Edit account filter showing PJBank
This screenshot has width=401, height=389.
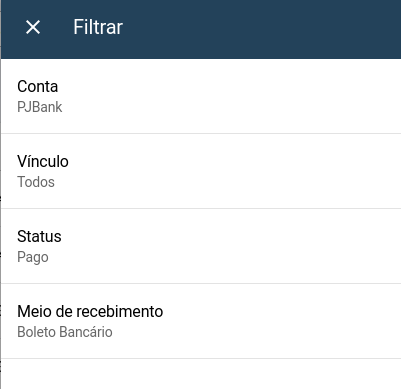tap(201, 96)
